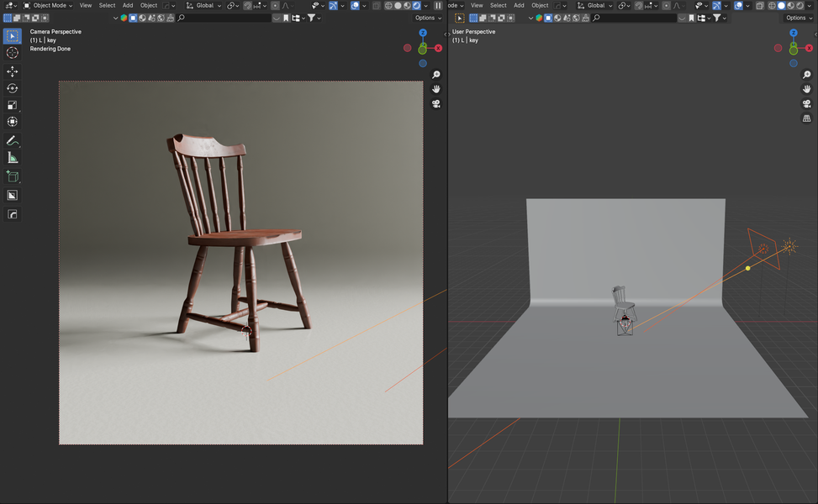Viewport: 818px width, 504px height.
Task: Switch right viewport to rendered shading
Action: (800, 5)
